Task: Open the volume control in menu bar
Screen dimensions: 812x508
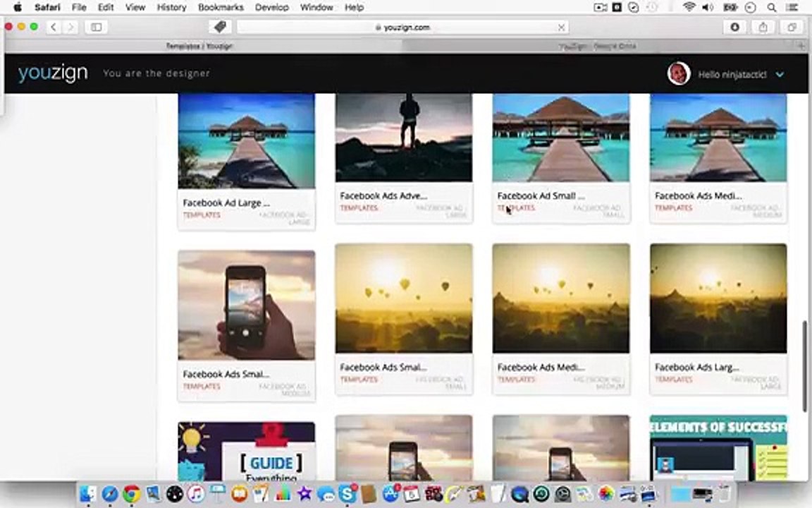Action: click(708, 7)
